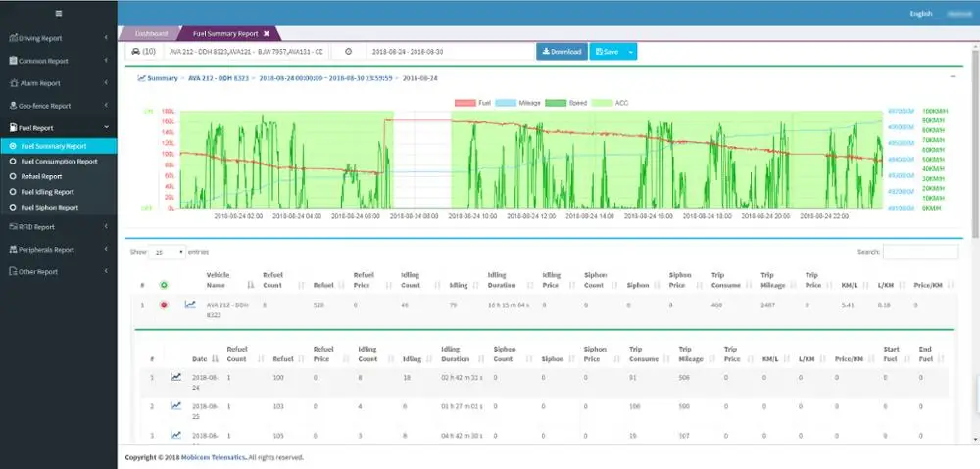Click green expand-all icon in table header
This screenshot has height=469, width=980.
[x=164, y=284]
